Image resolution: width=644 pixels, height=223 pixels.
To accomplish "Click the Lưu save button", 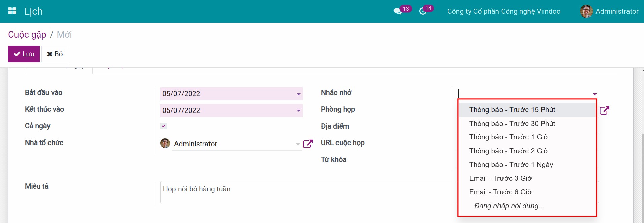I will tap(24, 54).
